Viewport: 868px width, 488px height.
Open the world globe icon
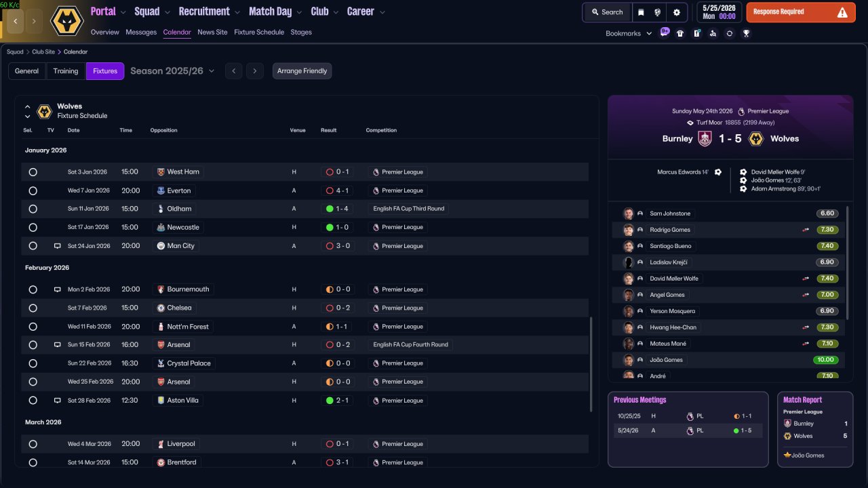pos(657,12)
